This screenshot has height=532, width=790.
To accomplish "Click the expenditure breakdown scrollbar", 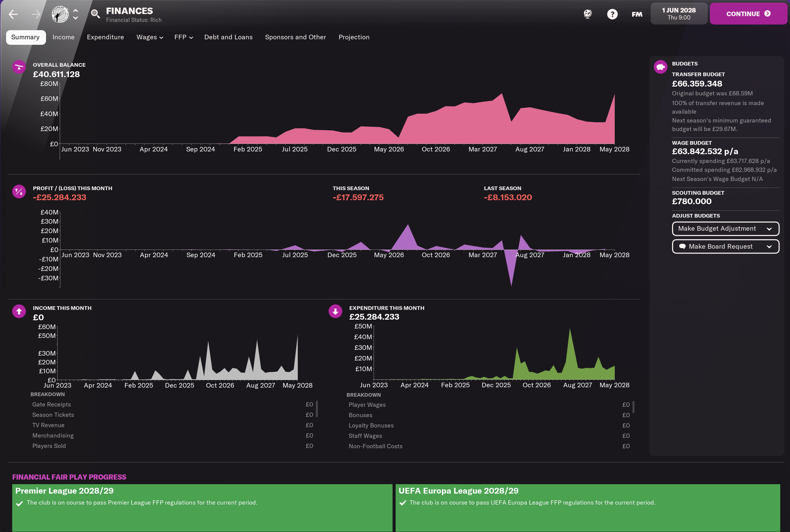I will pos(633,407).
